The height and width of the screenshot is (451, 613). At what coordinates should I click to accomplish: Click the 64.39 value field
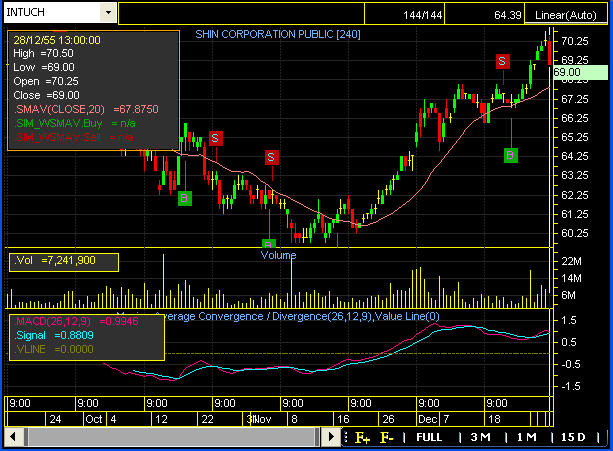pos(507,15)
